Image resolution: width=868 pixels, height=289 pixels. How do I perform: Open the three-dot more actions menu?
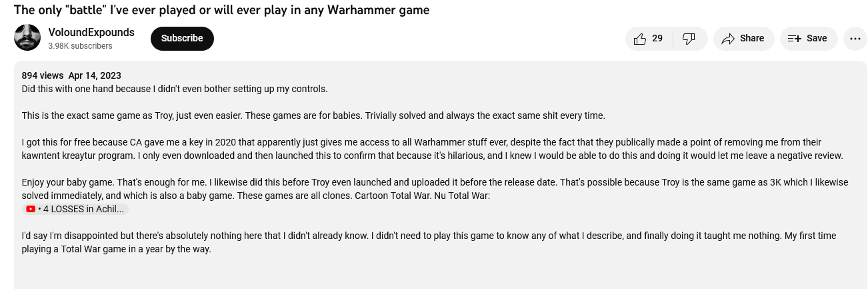click(x=855, y=39)
